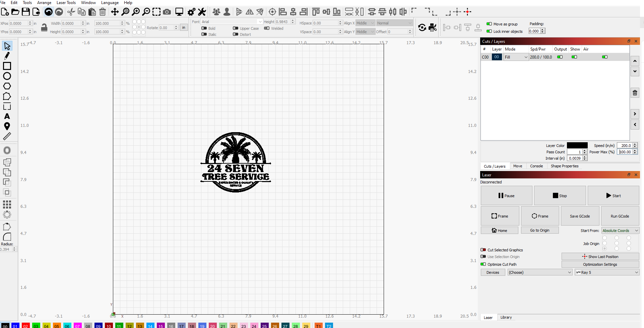Choose the Draw Lines pencil tool
644x328 pixels.
pyautogui.click(x=7, y=56)
